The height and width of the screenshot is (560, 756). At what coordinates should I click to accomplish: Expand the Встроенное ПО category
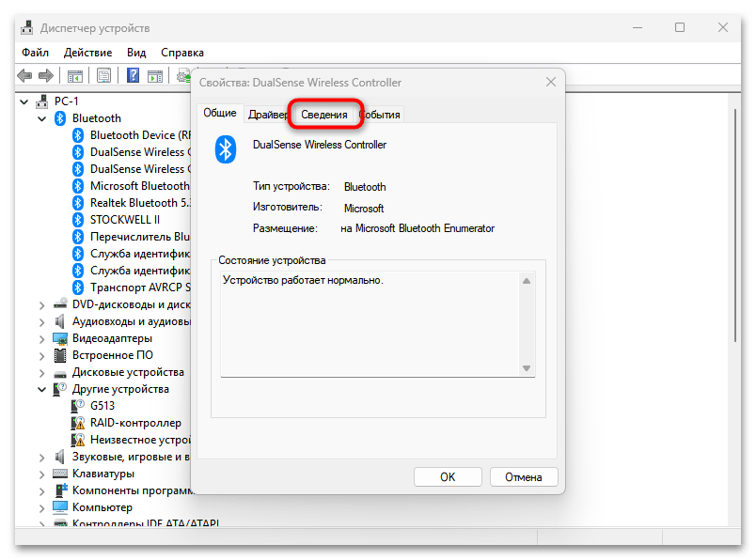click(x=42, y=356)
